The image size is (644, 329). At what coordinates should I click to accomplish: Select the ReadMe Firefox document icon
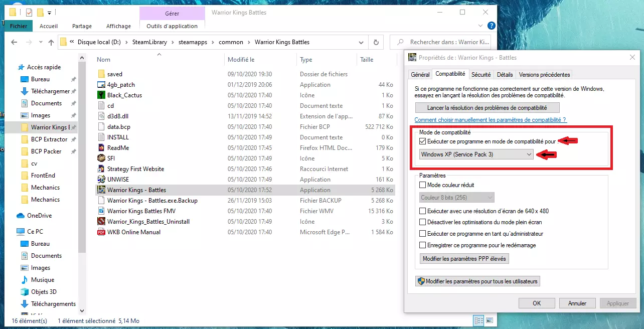101,148
